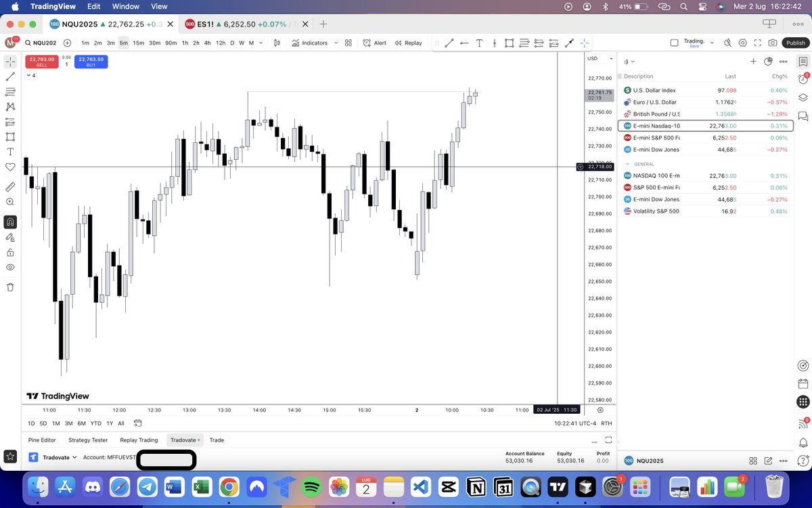Open quick search icon in top toolbar
812x508 pixels.
click(x=727, y=43)
